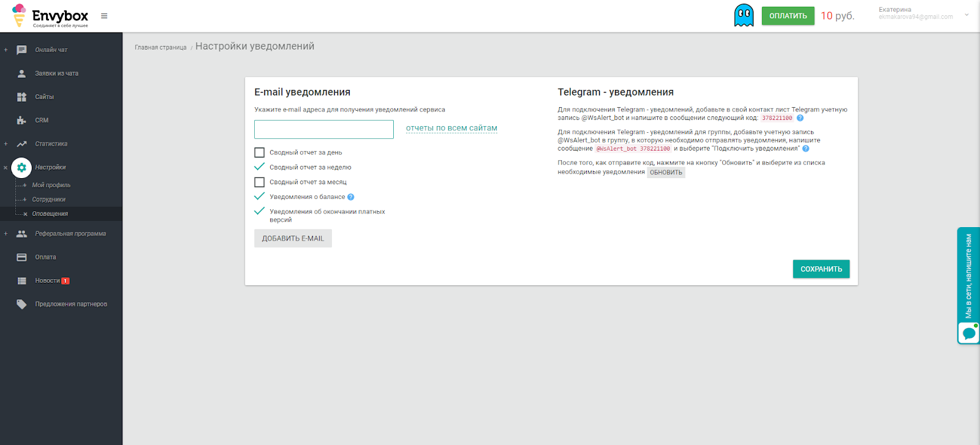Disable weekly summary report checkbox
The height and width of the screenshot is (445, 980).
click(260, 167)
